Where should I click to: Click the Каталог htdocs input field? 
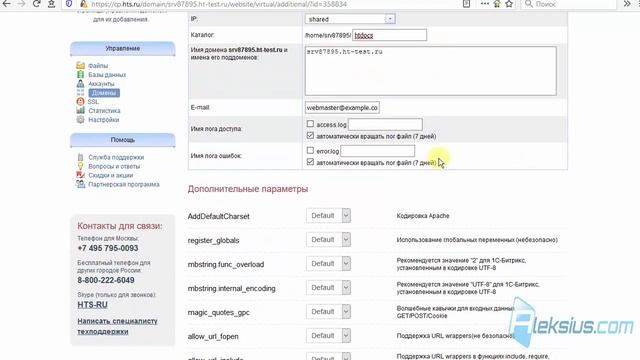[389, 35]
